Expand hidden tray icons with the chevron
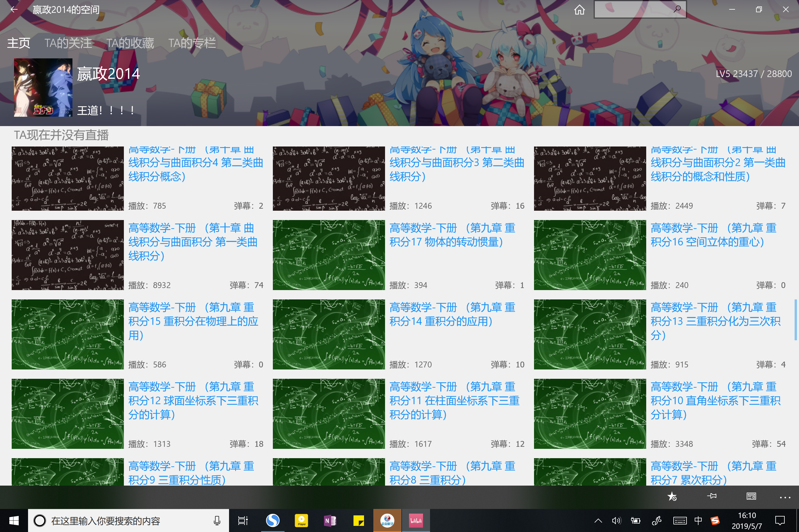Viewport: 799px width, 532px height. (x=598, y=520)
